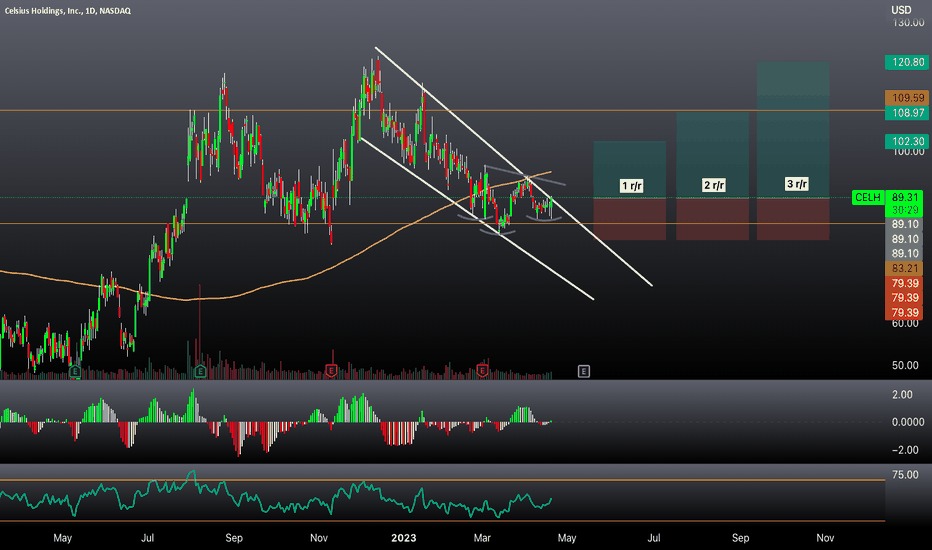Viewport: 932px width, 550px height.
Task: Click the −2.00 histogram scale value
Action: click(906, 450)
